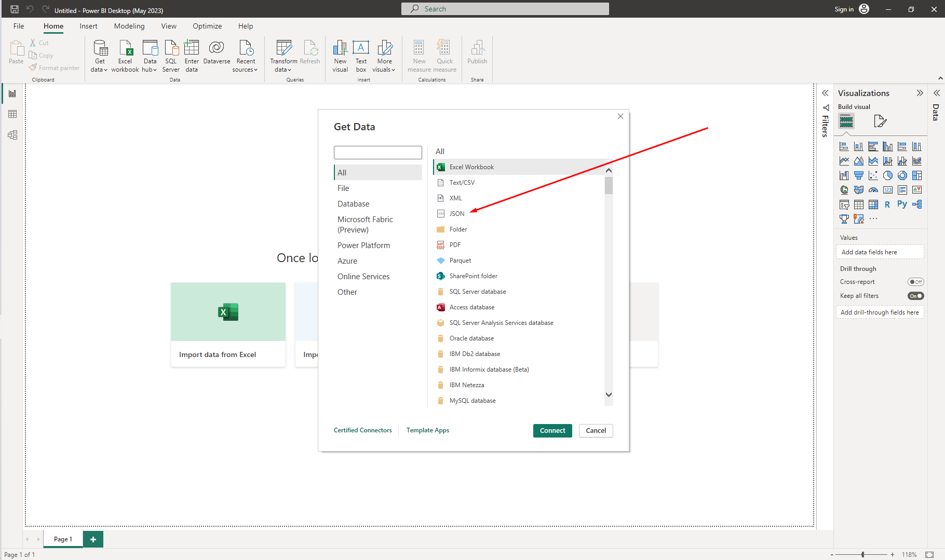945x560 pixels.
Task: Select the Stacked bar chart visual
Action: coord(844,147)
